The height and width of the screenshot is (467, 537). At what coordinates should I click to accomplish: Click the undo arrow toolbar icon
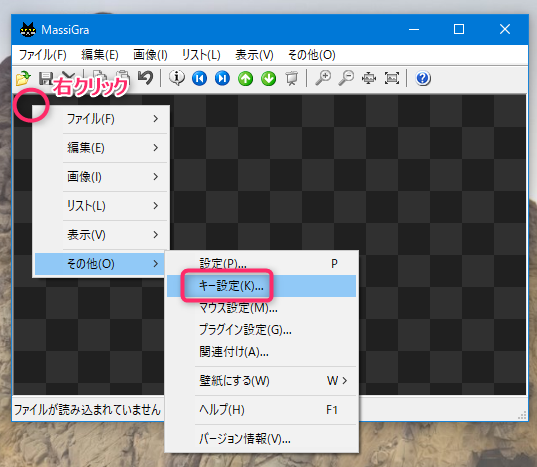point(146,78)
